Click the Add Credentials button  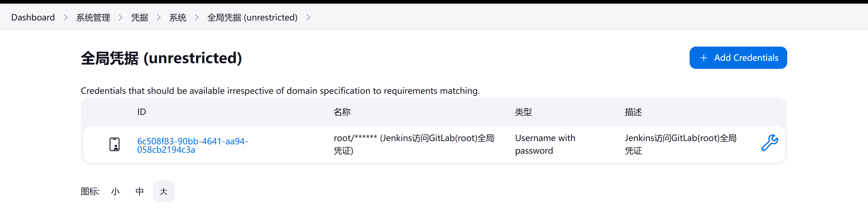(x=738, y=58)
